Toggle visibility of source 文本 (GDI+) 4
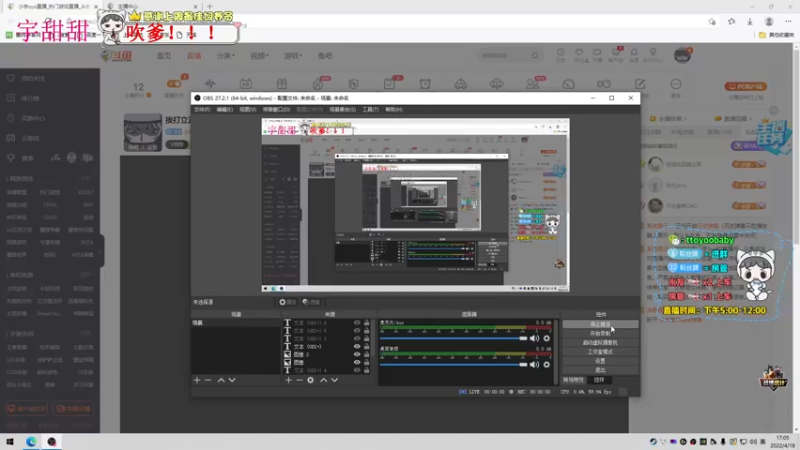This screenshot has height=450, width=800. coord(357,370)
